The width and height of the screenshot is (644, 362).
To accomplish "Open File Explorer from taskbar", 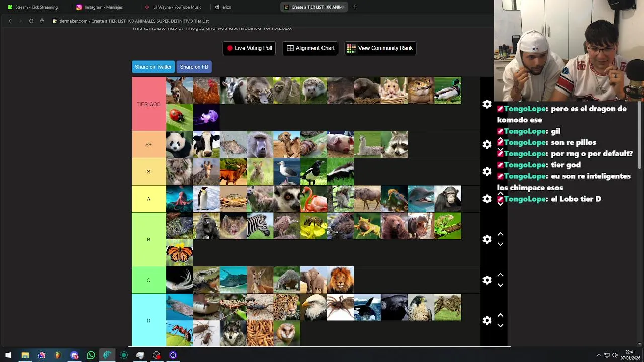I will 25,355.
